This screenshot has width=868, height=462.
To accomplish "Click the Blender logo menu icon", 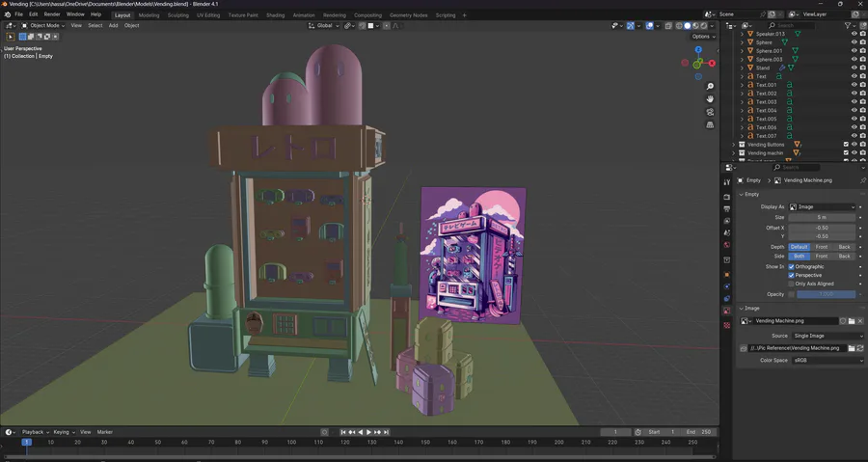I will point(7,14).
